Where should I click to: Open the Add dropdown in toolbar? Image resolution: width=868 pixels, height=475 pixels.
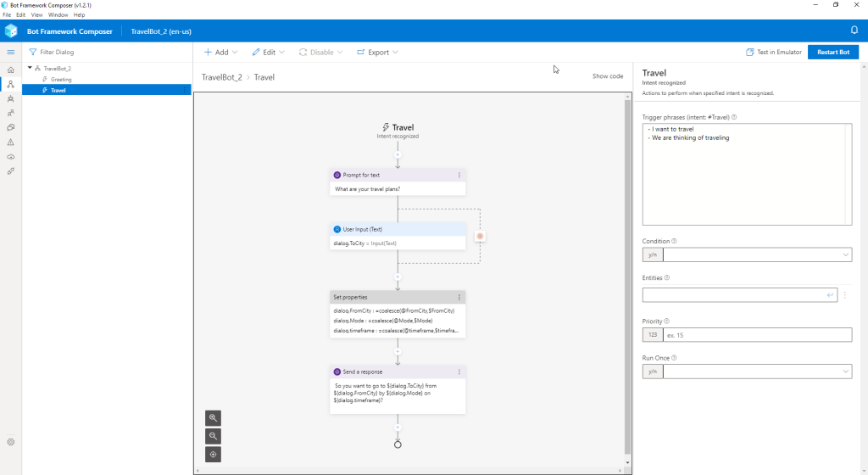pyautogui.click(x=221, y=52)
